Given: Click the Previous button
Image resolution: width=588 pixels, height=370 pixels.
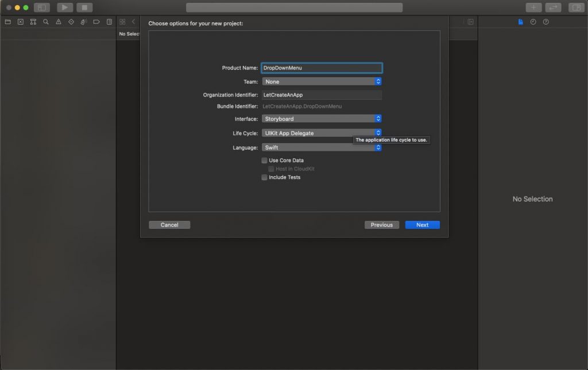Looking at the screenshot, I should tap(382, 225).
